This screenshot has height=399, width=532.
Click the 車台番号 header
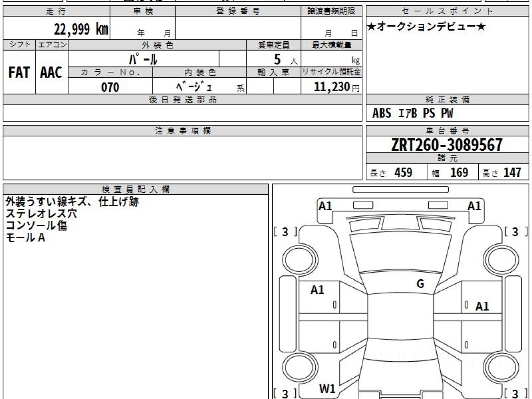click(x=447, y=131)
